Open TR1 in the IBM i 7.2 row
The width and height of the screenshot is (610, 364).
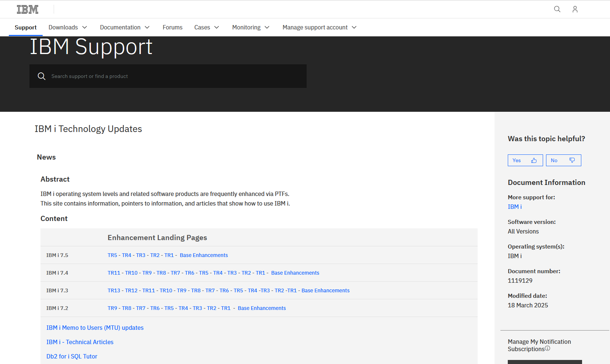(x=226, y=308)
